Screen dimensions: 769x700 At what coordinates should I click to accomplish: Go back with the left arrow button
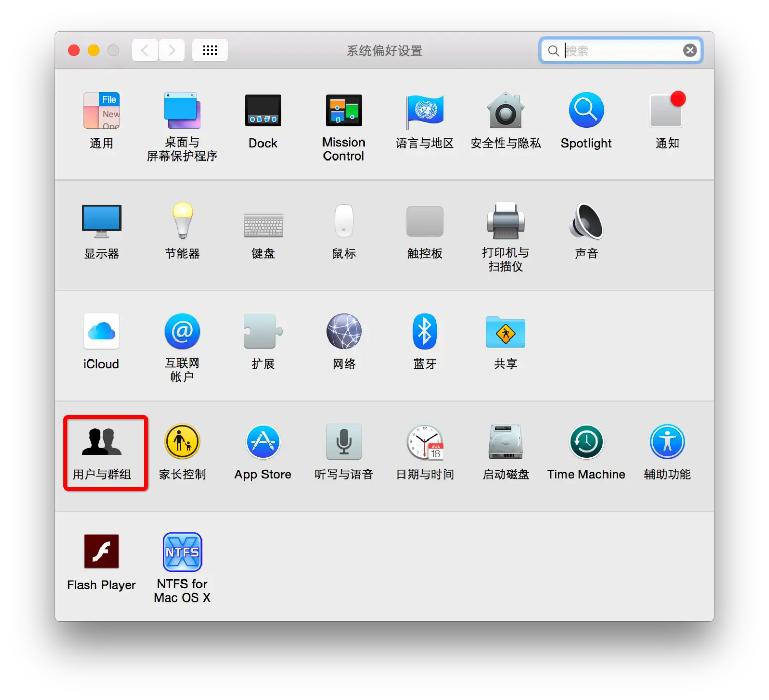[145, 50]
